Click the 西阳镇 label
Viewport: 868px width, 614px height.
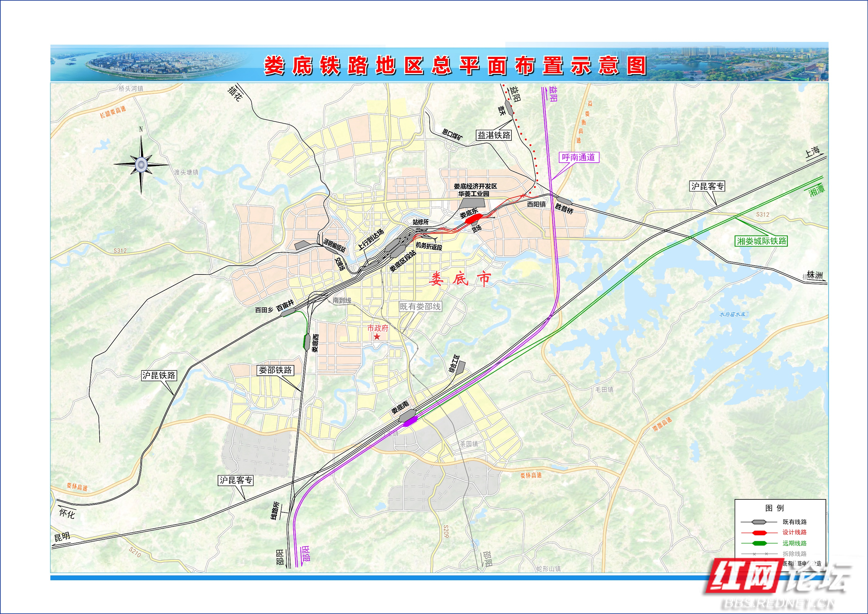tap(536, 204)
